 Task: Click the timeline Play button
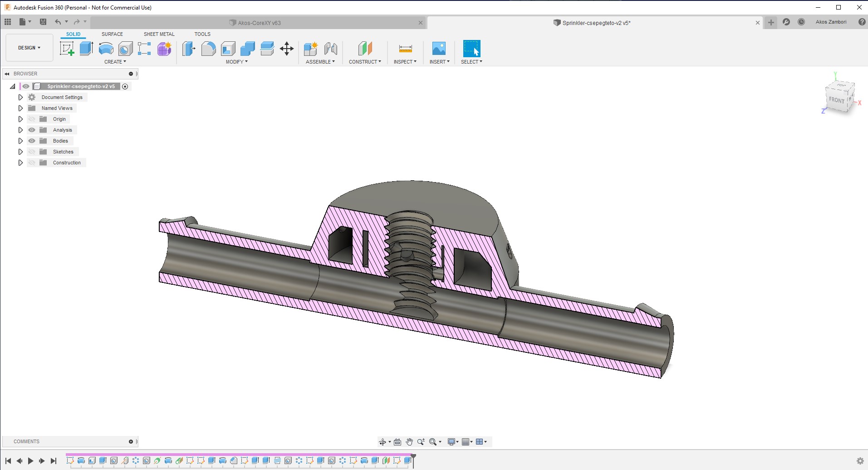coord(30,461)
